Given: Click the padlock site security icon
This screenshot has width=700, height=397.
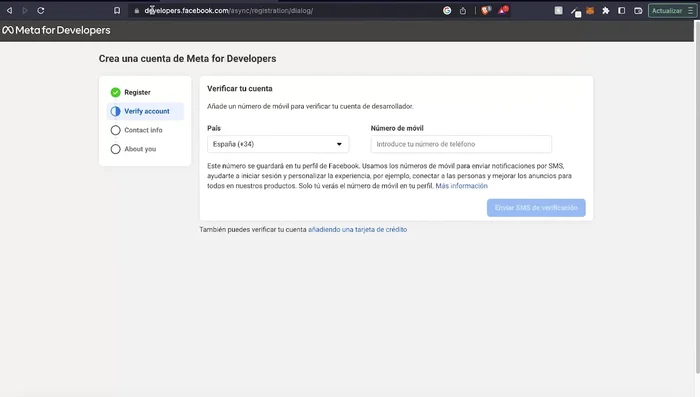Looking at the screenshot, I should 137,11.
